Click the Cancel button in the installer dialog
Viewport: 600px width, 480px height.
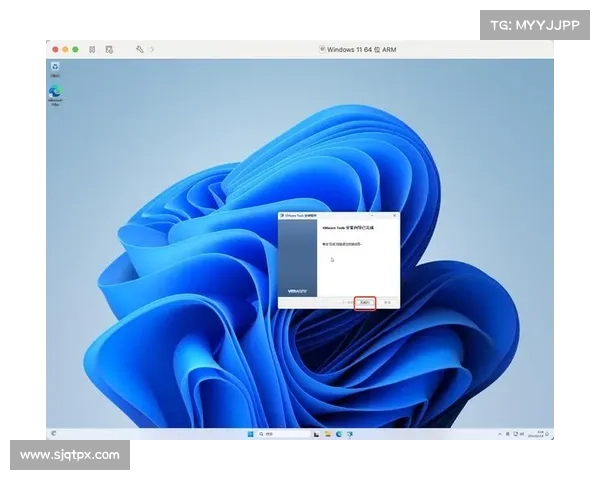pos(387,302)
